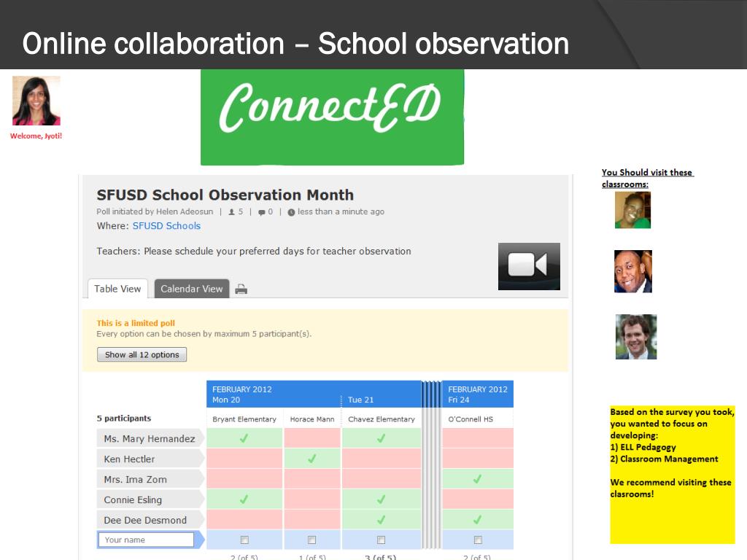Check the Horace Mann box in Your name row
747x560 pixels.
click(x=312, y=540)
